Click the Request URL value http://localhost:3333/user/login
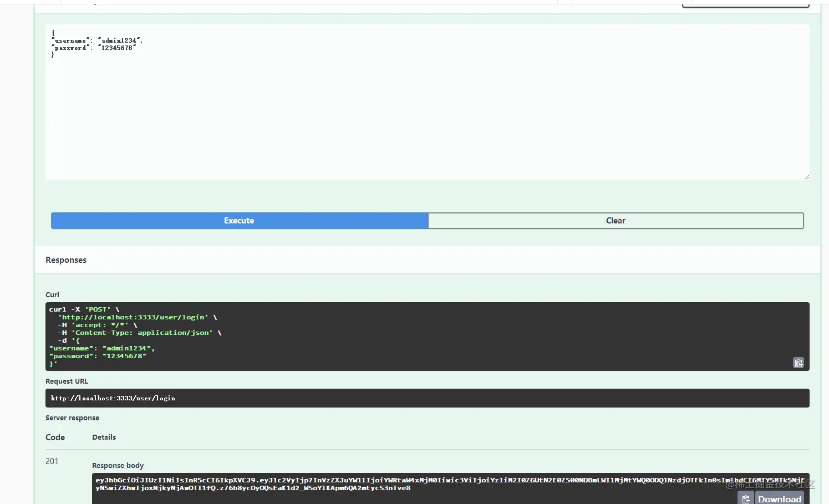This screenshot has height=504, width=829. tap(113, 398)
